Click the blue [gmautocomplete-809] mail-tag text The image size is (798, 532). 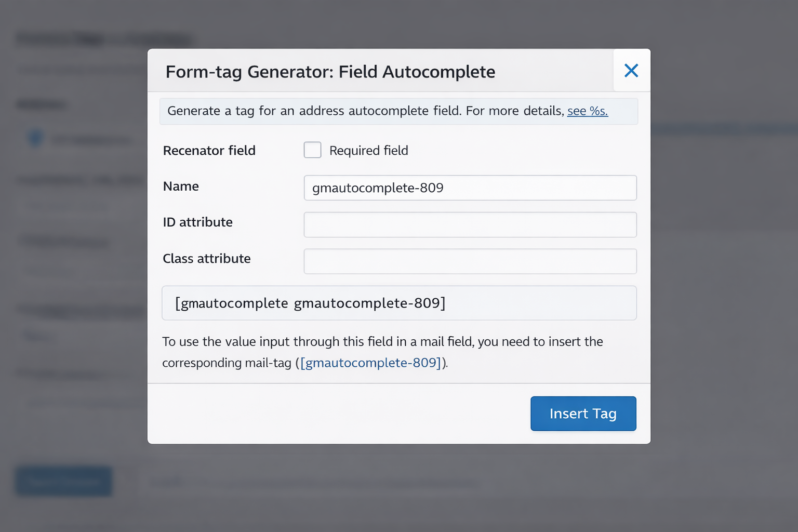[x=370, y=363]
